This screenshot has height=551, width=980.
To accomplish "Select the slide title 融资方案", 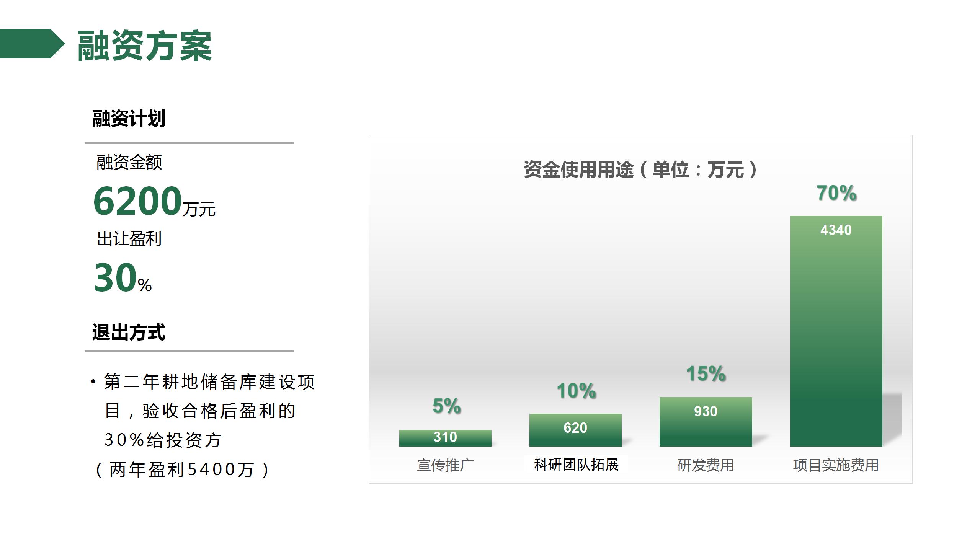I will [145, 46].
